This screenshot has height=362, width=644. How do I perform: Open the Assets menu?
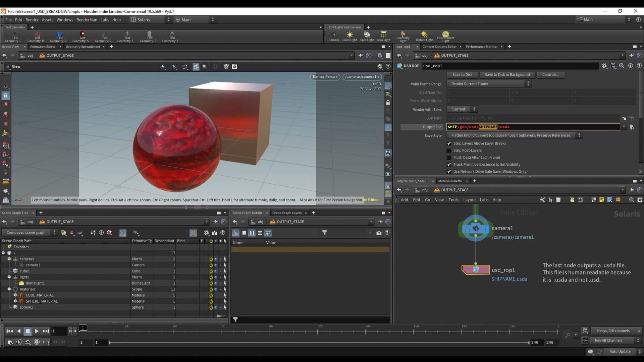[x=47, y=20]
